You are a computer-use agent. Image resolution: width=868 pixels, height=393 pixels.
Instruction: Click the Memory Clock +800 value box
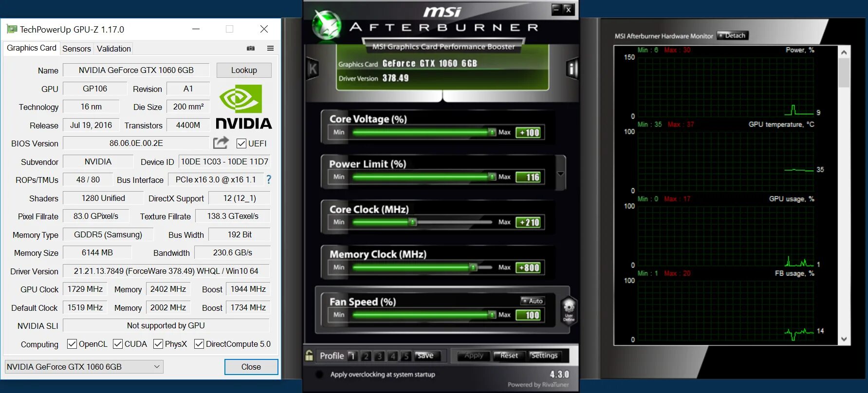pyautogui.click(x=528, y=267)
